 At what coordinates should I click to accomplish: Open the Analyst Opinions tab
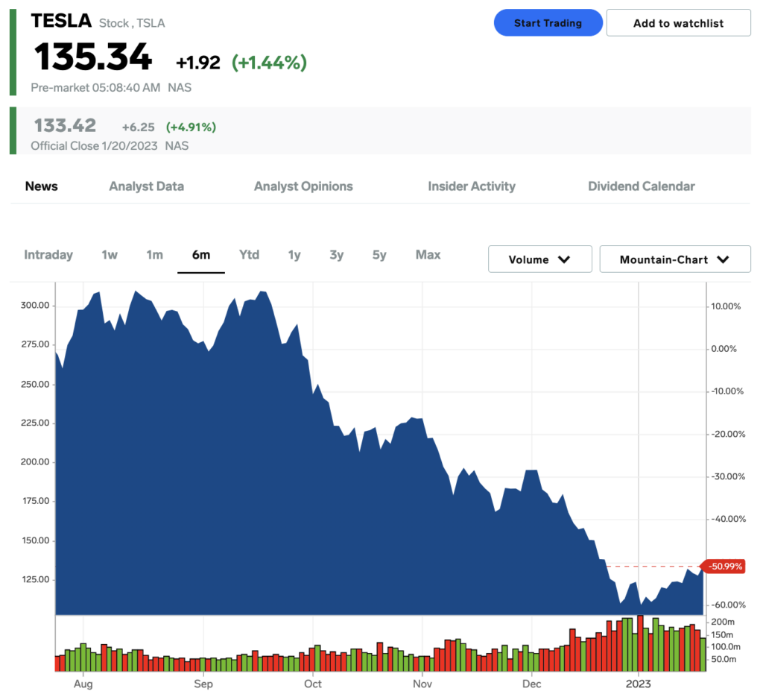pos(304,186)
